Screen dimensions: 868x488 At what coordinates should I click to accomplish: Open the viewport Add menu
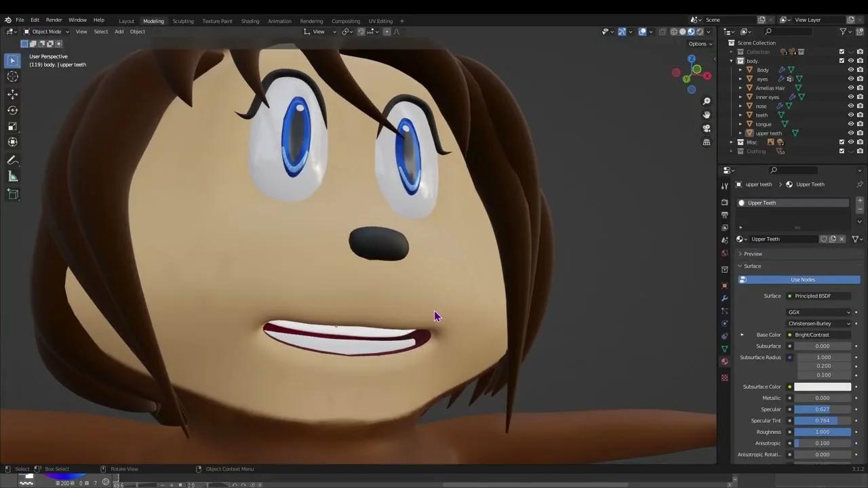[119, 32]
